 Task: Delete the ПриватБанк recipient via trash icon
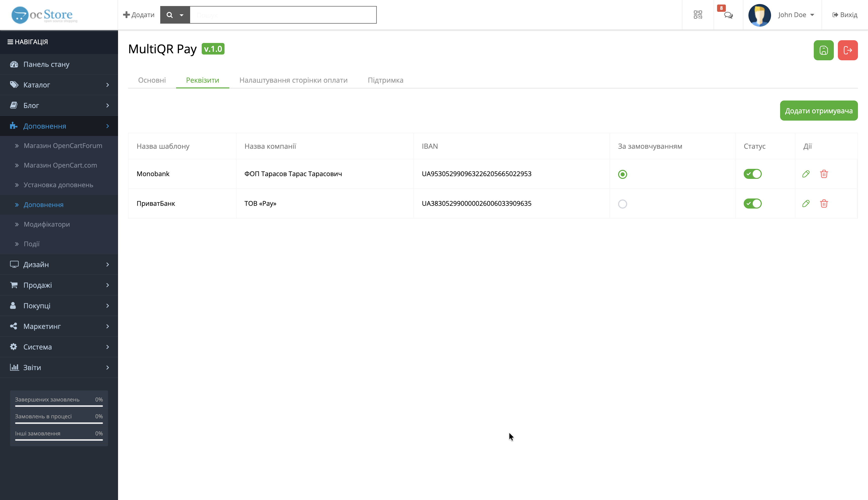click(x=824, y=203)
